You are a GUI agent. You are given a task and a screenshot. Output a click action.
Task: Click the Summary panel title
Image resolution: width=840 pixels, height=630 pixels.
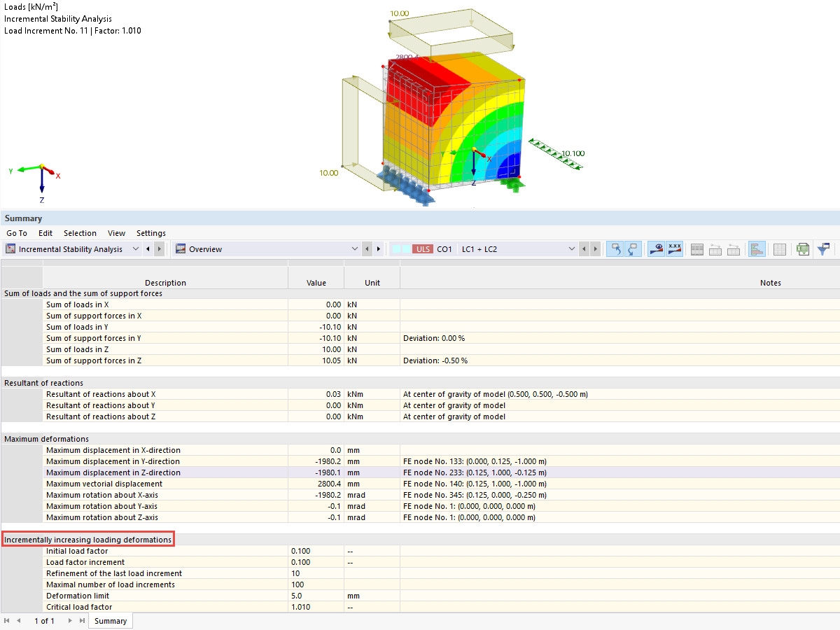click(x=23, y=218)
